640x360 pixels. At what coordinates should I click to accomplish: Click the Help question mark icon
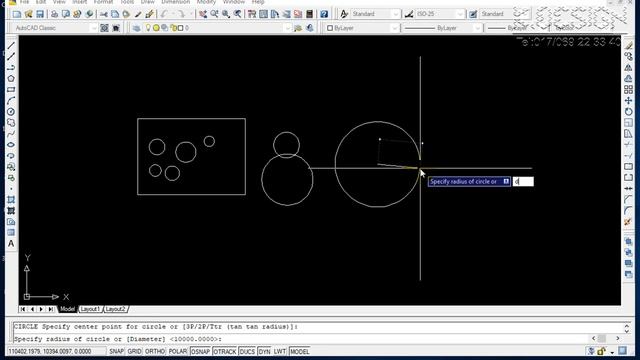[324, 14]
